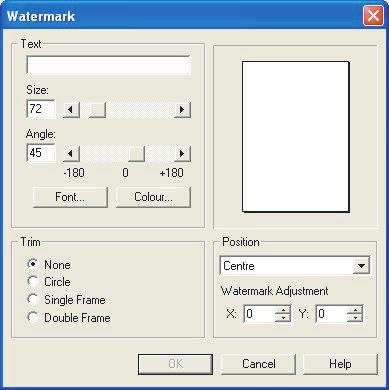Decrease the X adjustment with down spinner
The image size is (389, 390).
click(x=283, y=318)
